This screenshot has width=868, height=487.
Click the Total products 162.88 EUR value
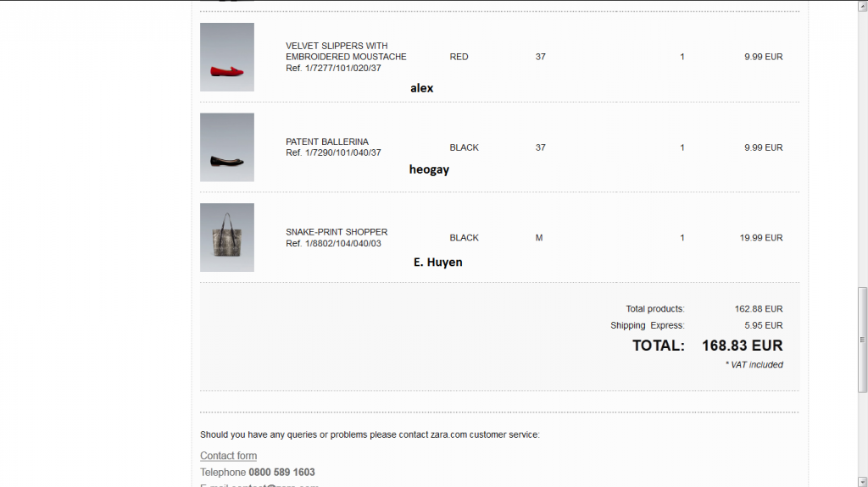coord(759,309)
